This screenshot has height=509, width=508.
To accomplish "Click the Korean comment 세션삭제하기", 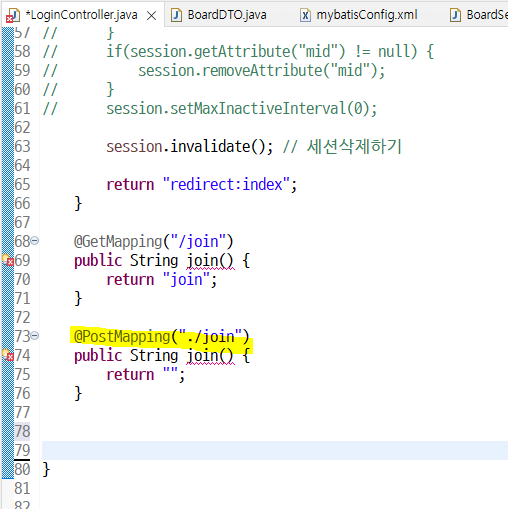I will [x=354, y=146].
